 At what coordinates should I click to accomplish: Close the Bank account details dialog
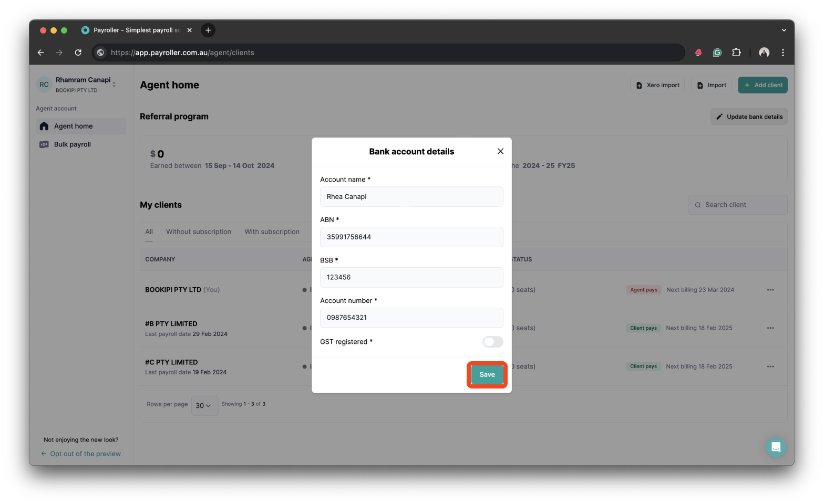point(500,151)
